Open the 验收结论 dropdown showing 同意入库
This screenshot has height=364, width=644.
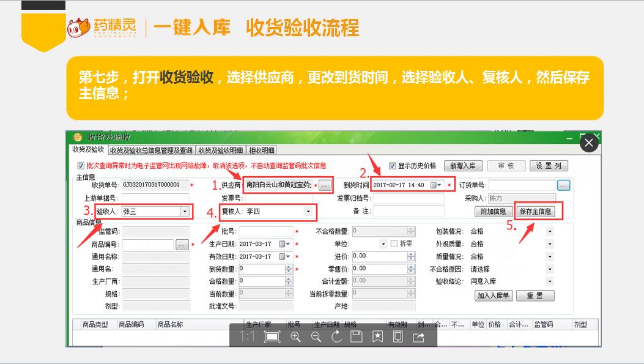pos(549,281)
